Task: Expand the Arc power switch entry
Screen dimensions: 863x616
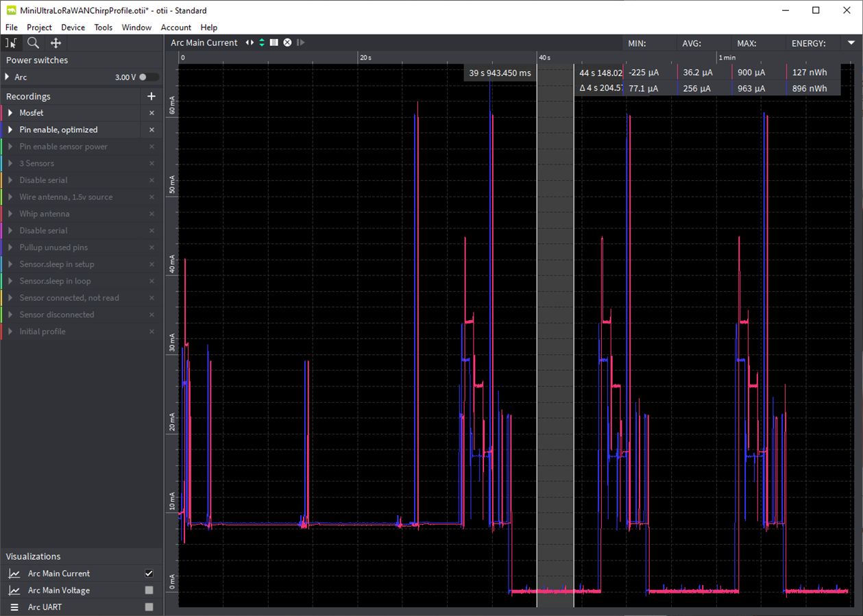Action: (x=8, y=77)
